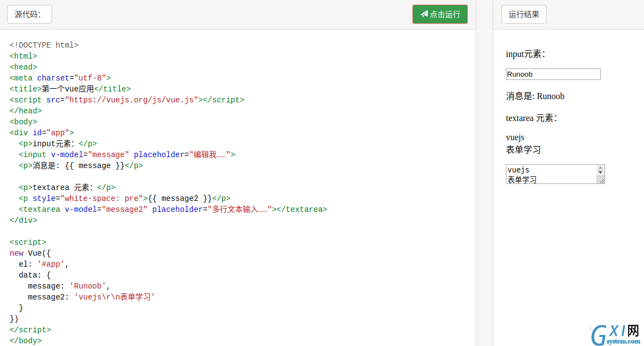644x346 pixels.
Task: Click the '表单学习' output line in the result paragraph
Action: 523,150
